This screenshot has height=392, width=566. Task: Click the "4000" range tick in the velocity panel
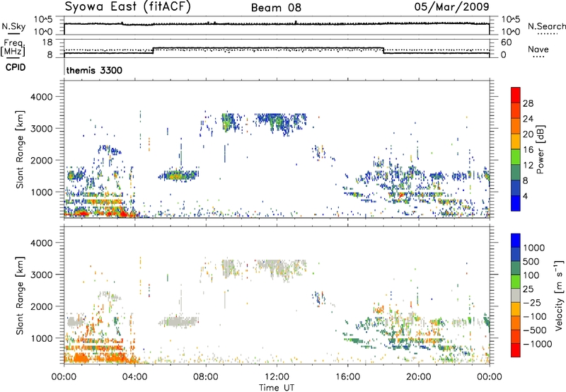(x=41, y=243)
